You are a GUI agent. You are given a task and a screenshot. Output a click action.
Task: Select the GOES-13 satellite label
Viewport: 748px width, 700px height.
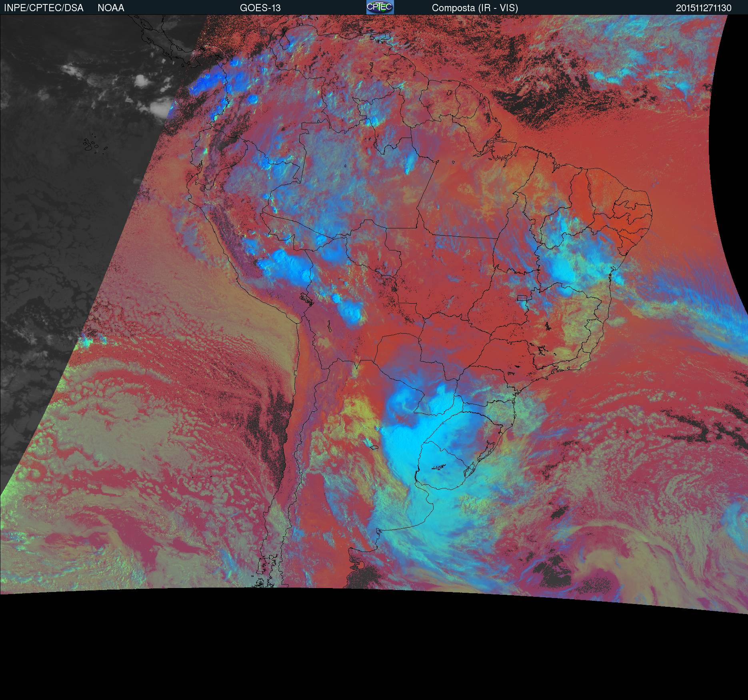click(260, 8)
